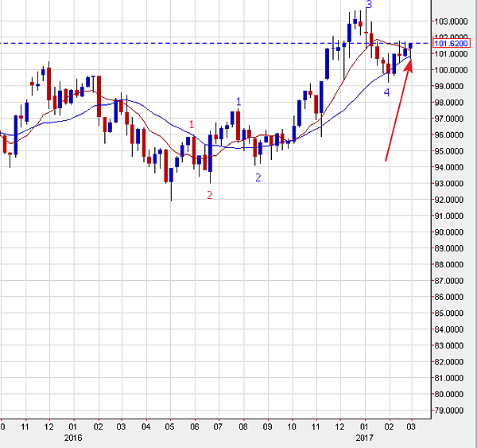
Task: Select the 97.0000 price level label
Action: 451,119
